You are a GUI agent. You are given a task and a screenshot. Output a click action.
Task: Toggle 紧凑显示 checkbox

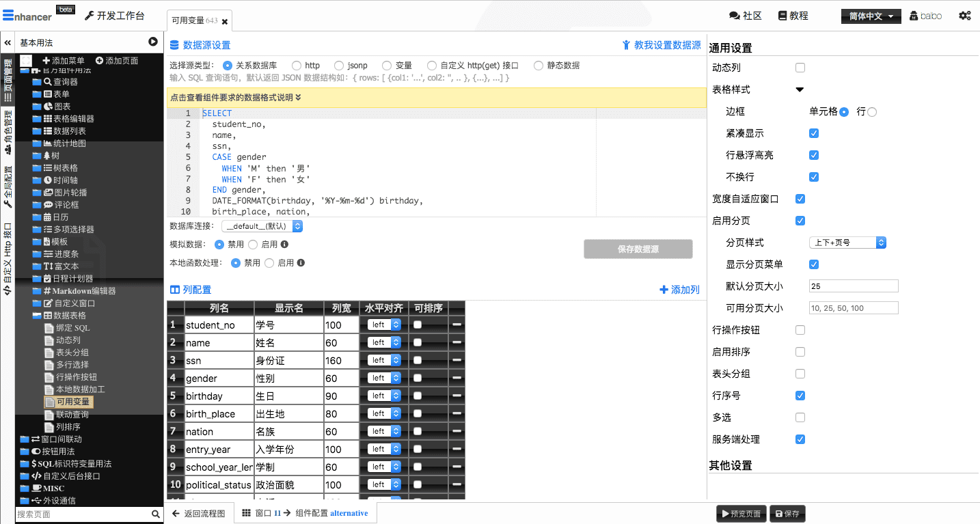814,133
